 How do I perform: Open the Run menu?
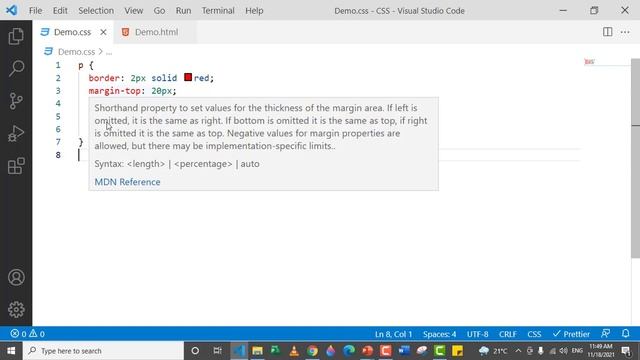[x=183, y=11]
